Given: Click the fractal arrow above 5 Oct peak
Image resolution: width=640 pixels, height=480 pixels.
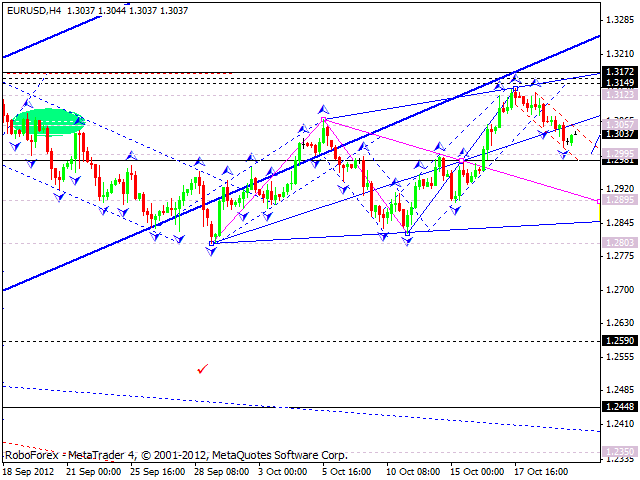Looking at the screenshot, I should (x=323, y=108).
